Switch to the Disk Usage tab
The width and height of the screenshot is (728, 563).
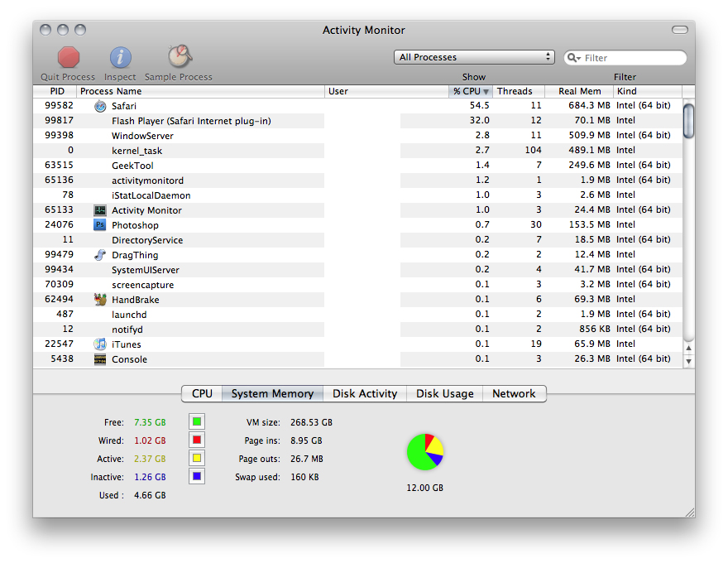pos(445,393)
